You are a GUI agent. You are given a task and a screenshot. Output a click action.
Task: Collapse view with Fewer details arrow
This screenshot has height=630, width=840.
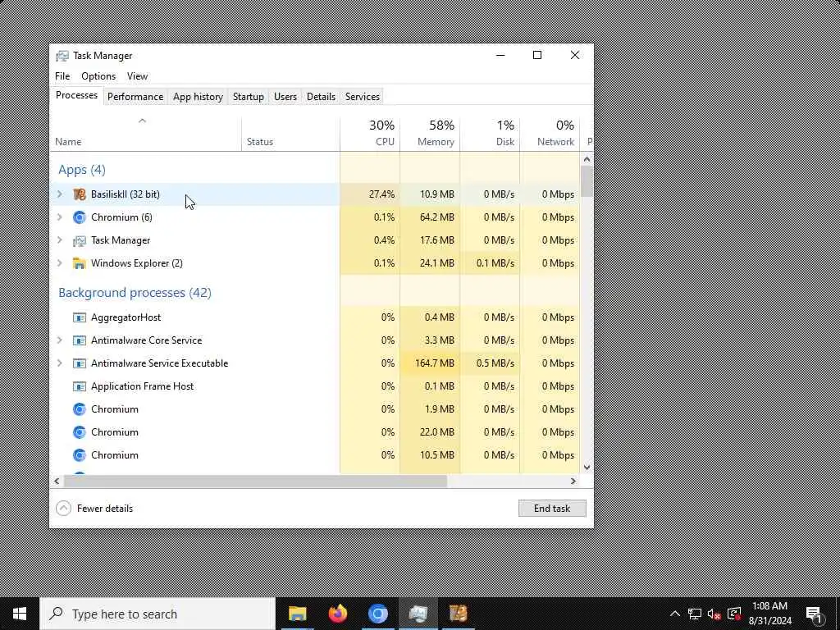tap(63, 509)
